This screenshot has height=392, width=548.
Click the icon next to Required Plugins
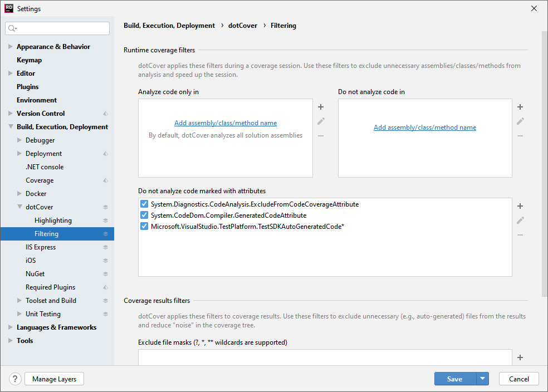coord(105,287)
